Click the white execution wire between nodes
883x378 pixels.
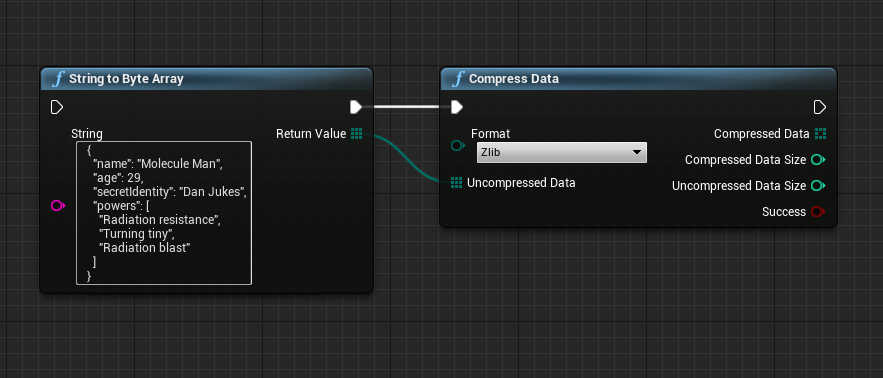(406, 107)
